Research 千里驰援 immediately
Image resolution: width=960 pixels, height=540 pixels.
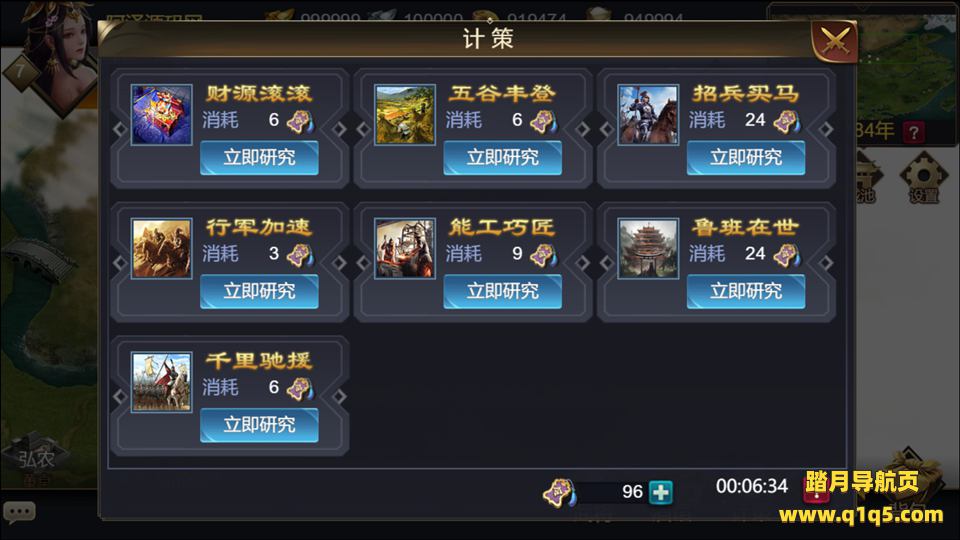click(x=259, y=425)
